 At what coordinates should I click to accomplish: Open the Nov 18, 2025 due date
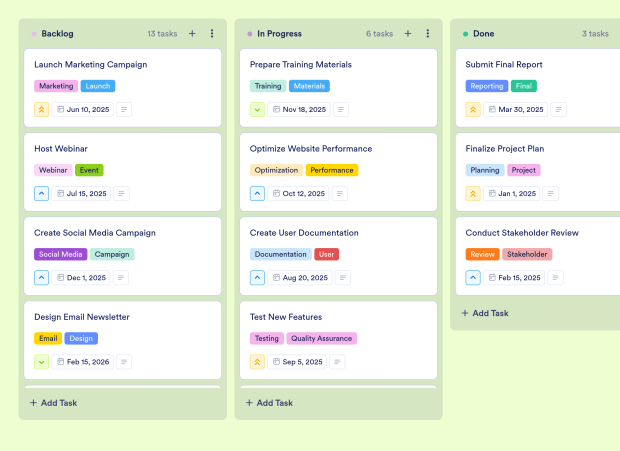(299, 109)
